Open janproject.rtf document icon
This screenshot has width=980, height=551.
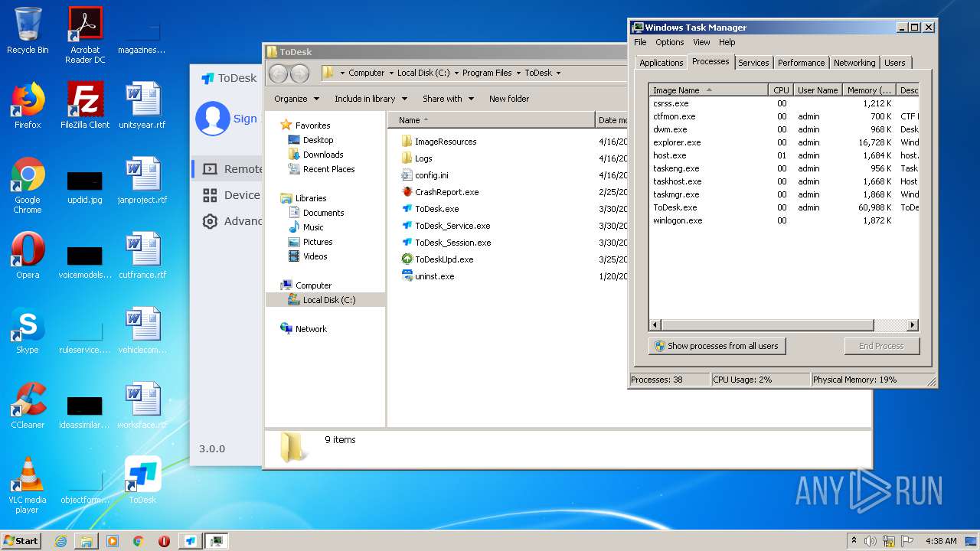142,180
